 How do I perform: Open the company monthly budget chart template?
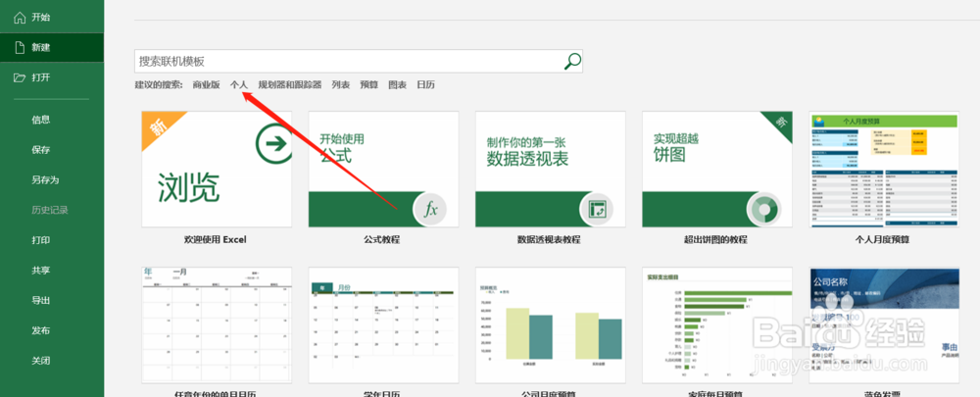point(551,325)
